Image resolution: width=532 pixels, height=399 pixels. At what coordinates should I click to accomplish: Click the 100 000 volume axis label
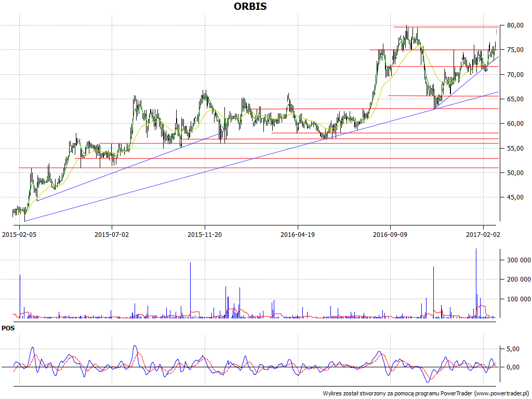click(x=519, y=299)
